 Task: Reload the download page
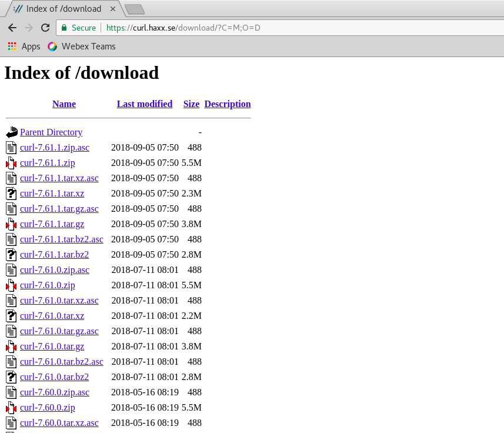click(45, 27)
